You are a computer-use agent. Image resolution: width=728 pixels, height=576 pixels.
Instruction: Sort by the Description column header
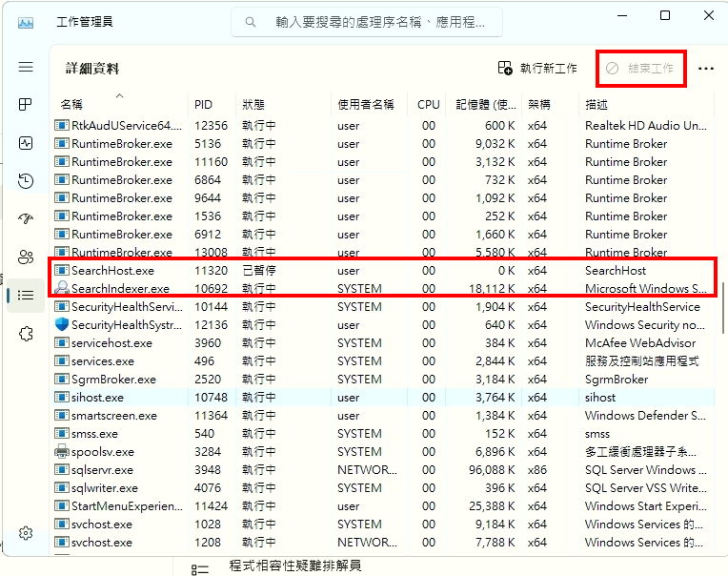646,105
